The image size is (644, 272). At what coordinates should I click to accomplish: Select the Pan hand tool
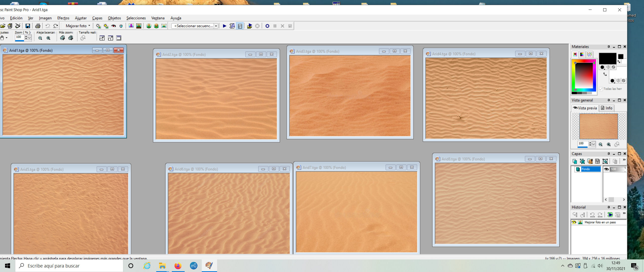pos(2,38)
